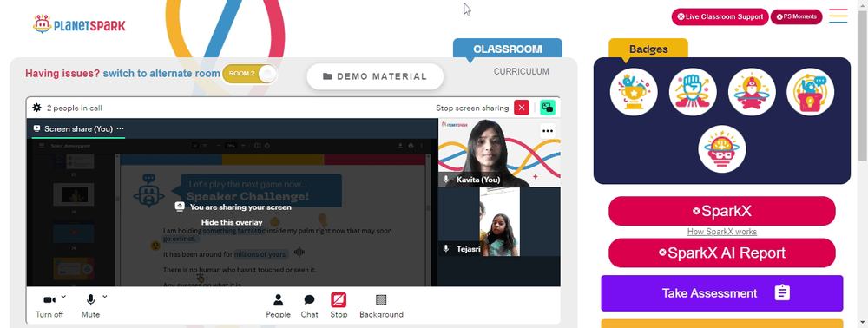
Task: Click the PlanetSpark logo
Action: click(79, 24)
